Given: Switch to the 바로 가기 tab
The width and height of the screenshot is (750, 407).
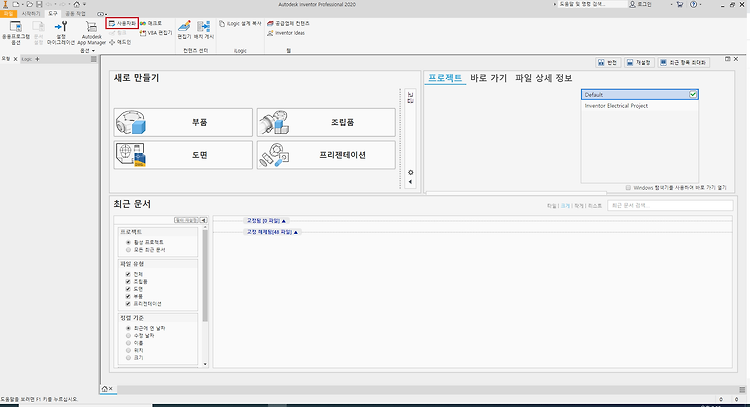Looking at the screenshot, I should (488, 78).
